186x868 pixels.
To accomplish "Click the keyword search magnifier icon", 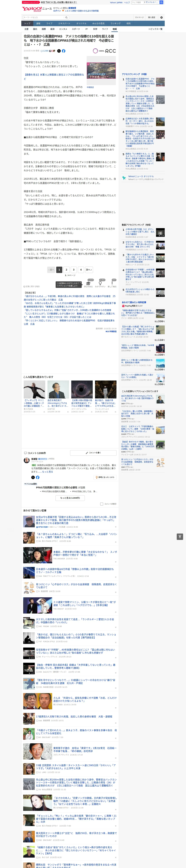I will click(66, 18).
